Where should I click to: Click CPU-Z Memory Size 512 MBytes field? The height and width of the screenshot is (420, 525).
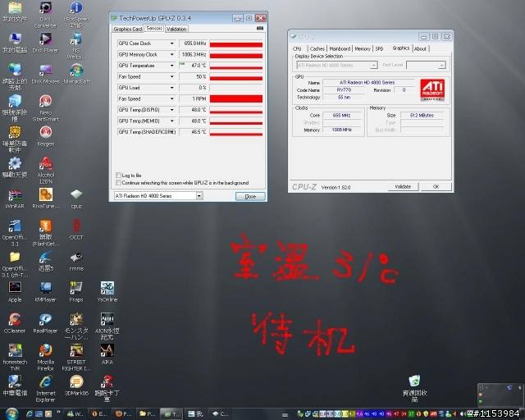point(422,115)
